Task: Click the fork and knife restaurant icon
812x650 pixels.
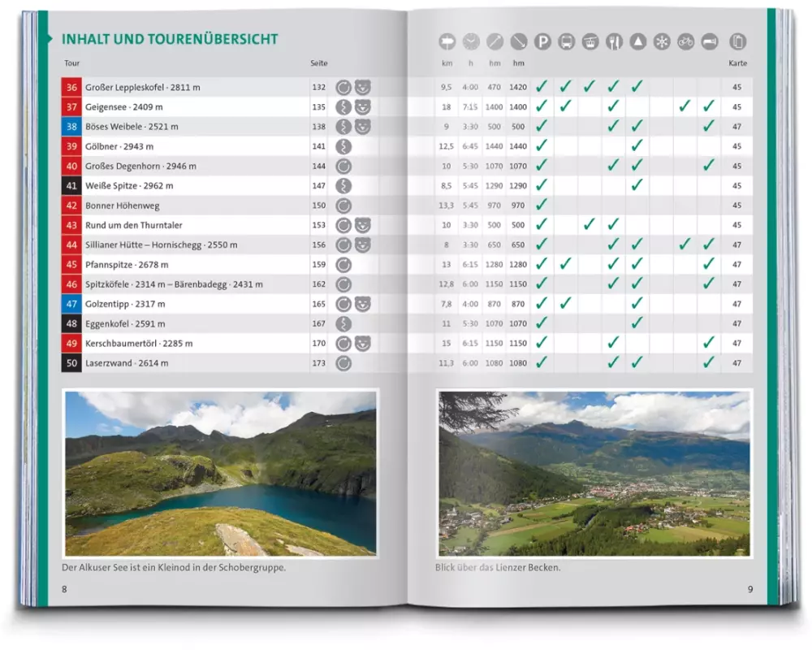Action: pos(614,41)
